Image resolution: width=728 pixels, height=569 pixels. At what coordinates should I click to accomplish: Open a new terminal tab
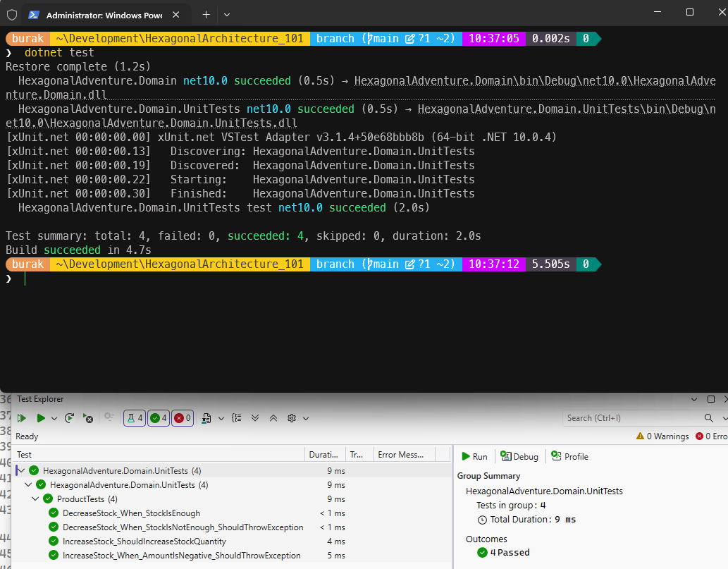[x=206, y=14]
